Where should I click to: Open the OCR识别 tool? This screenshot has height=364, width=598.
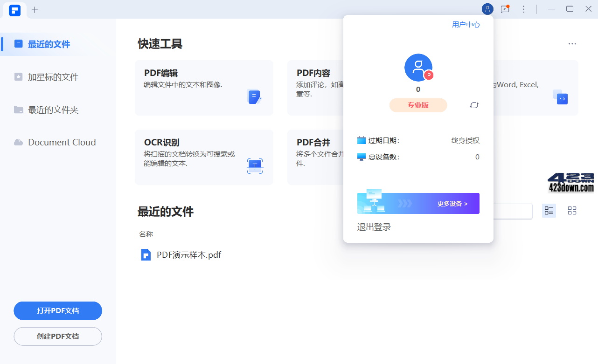(204, 157)
